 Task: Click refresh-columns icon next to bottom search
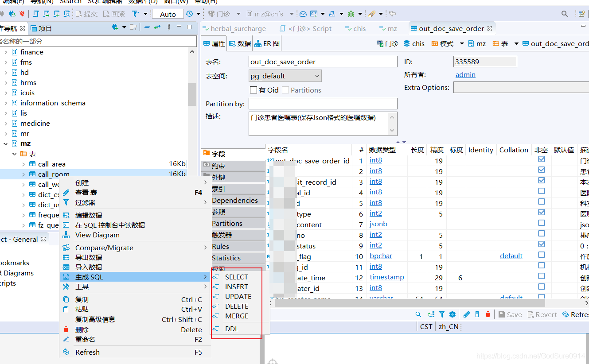(x=431, y=314)
